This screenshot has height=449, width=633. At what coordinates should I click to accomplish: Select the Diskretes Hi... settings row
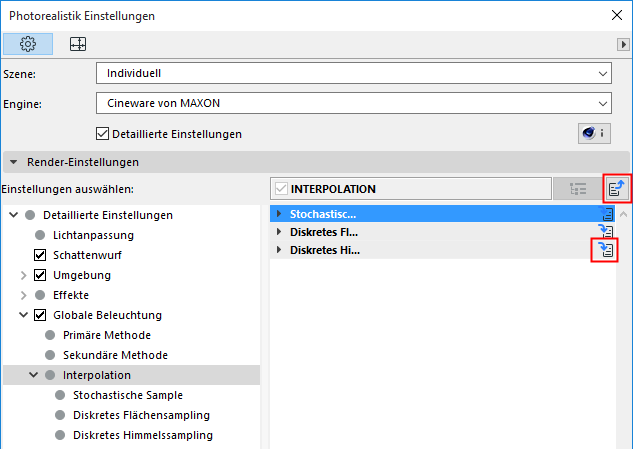coord(442,250)
